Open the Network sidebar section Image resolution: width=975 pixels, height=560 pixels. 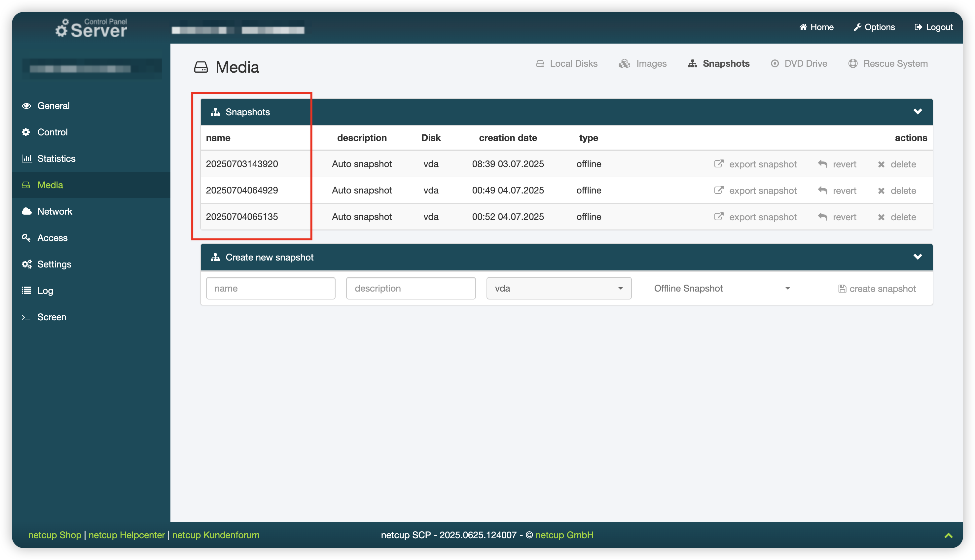[54, 211]
